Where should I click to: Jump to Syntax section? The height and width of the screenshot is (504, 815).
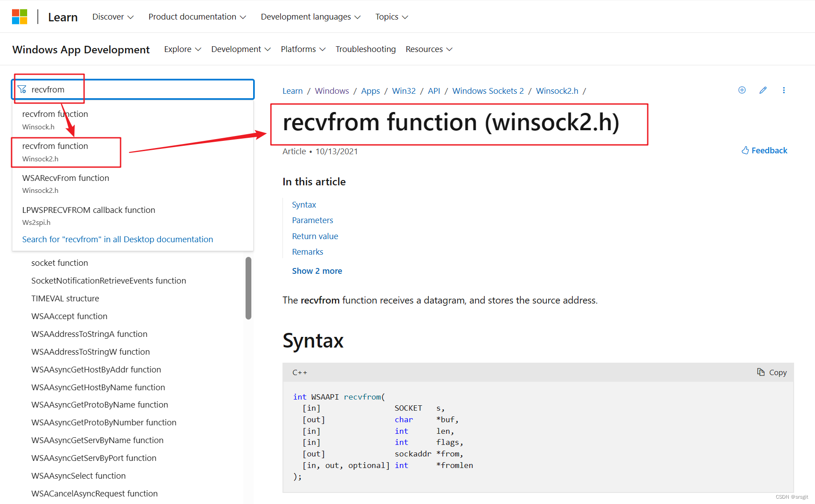coord(304,204)
